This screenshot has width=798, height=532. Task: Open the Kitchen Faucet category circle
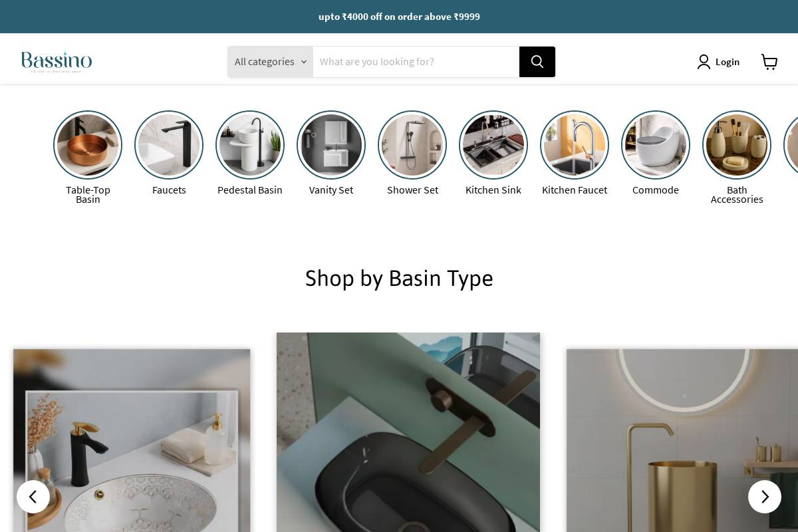click(575, 145)
